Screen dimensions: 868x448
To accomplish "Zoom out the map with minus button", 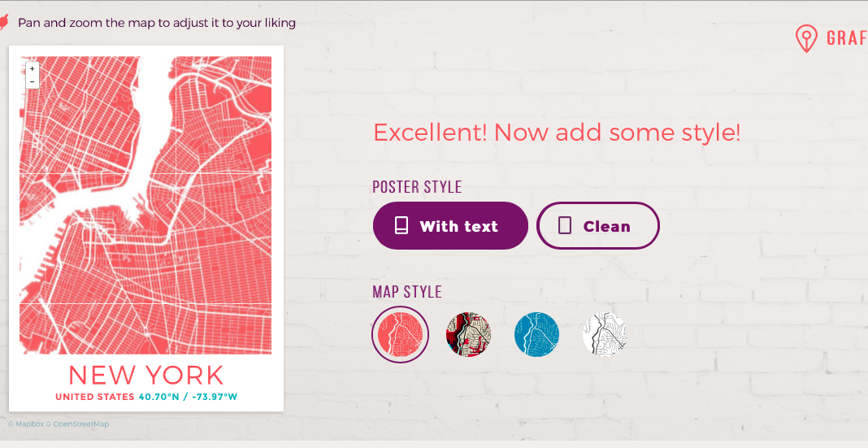I will tap(33, 81).
